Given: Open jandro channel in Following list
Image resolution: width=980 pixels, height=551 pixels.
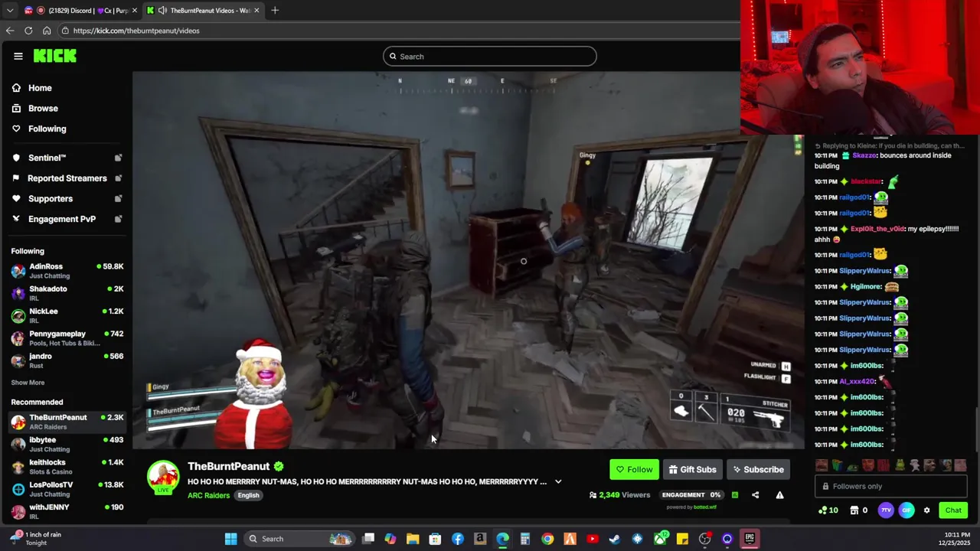Looking at the screenshot, I should pyautogui.click(x=67, y=360).
